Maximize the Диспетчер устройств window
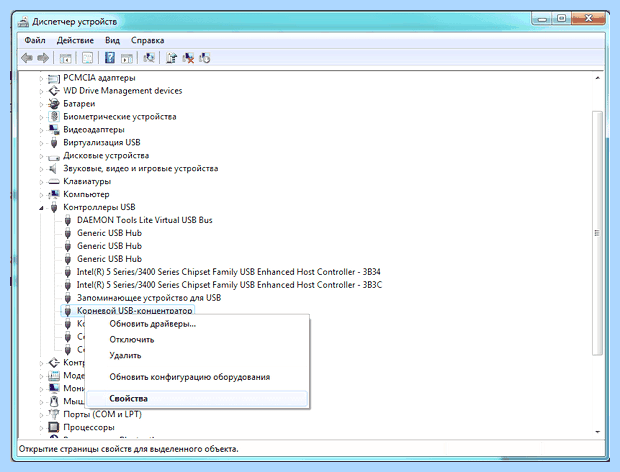 tap(561, 19)
